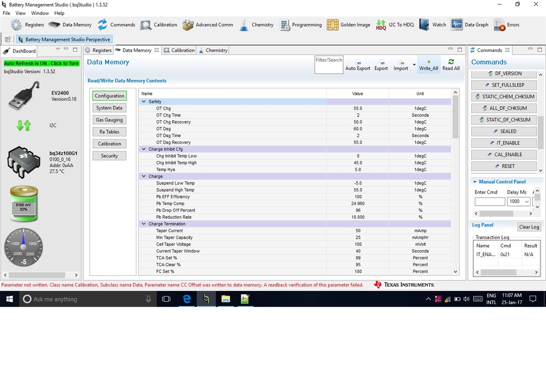Collapse the Charge Inhibit Cfg section

click(144, 149)
